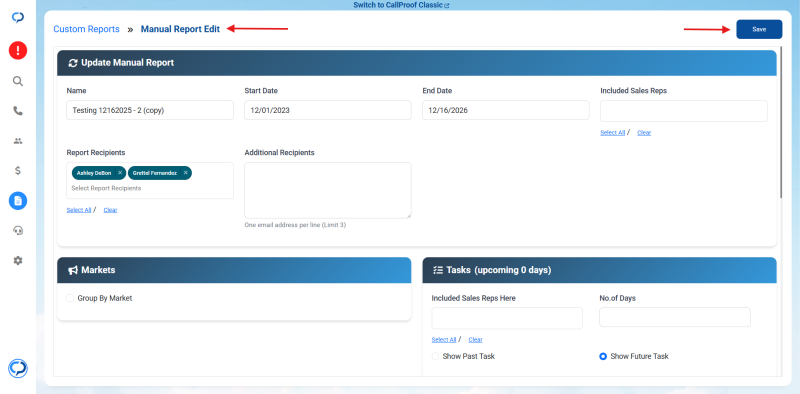Open the dollar sign sales icon
This screenshot has height=394, width=800.
(x=18, y=170)
